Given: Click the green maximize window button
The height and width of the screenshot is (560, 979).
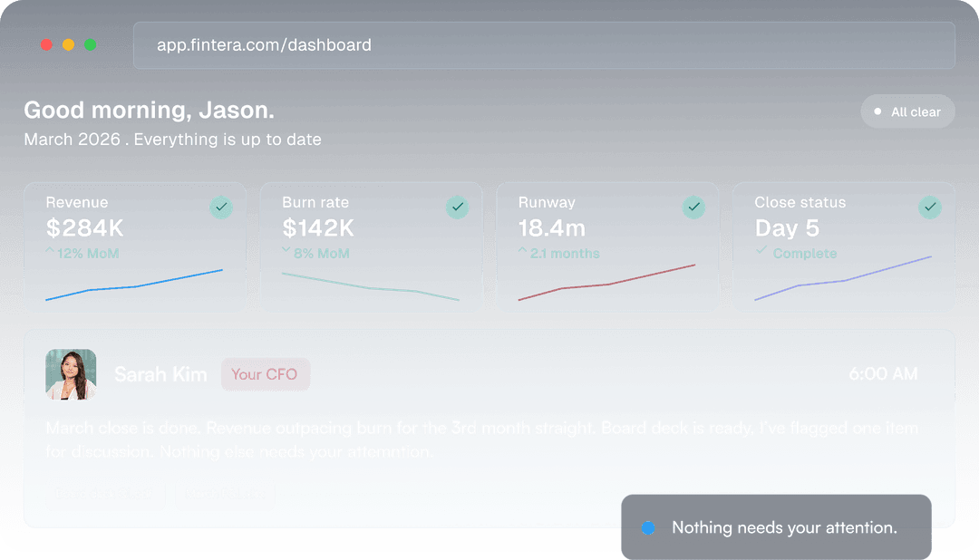Looking at the screenshot, I should pos(90,45).
